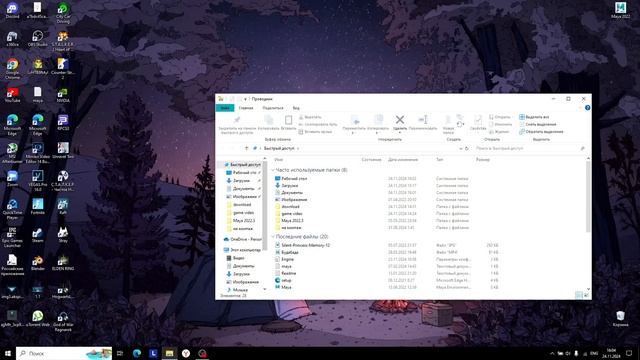Open the Steam desktop shortcut
This screenshot has height=360, width=640.
pos(38,234)
